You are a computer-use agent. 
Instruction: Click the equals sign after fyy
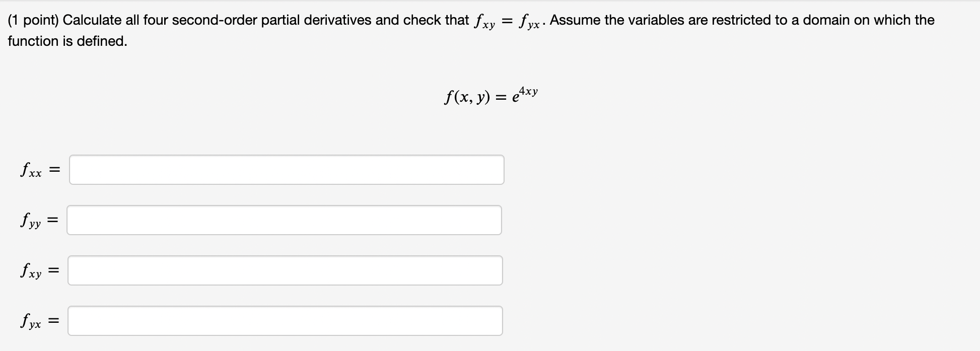click(x=52, y=220)
